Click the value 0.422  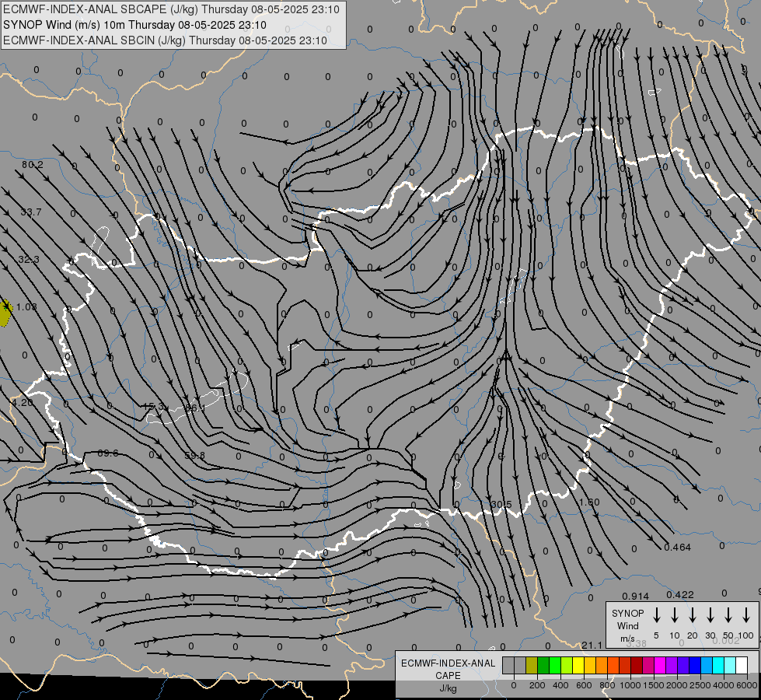(x=680, y=594)
